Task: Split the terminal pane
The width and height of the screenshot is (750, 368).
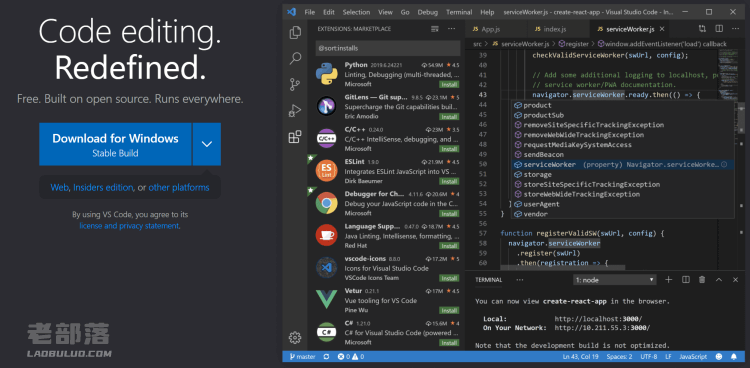Action: (x=685, y=279)
